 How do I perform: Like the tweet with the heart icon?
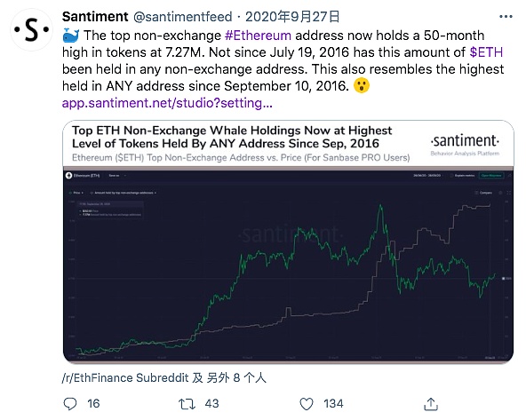pyautogui.click(x=307, y=404)
